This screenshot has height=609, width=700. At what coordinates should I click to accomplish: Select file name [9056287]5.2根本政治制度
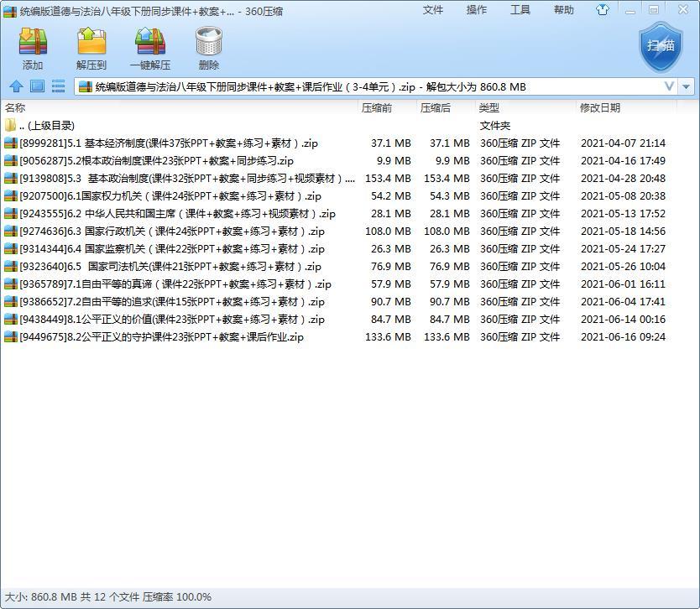pos(156,160)
